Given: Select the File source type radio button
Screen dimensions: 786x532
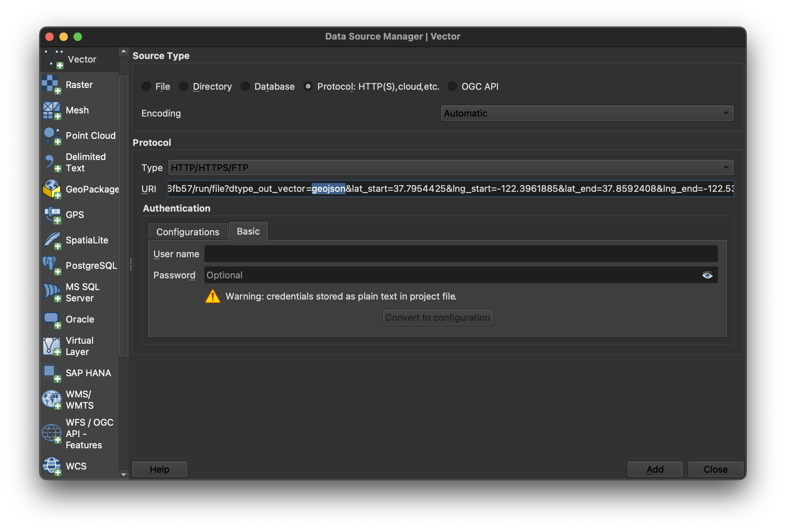Looking at the screenshot, I should pyautogui.click(x=146, y=87).
